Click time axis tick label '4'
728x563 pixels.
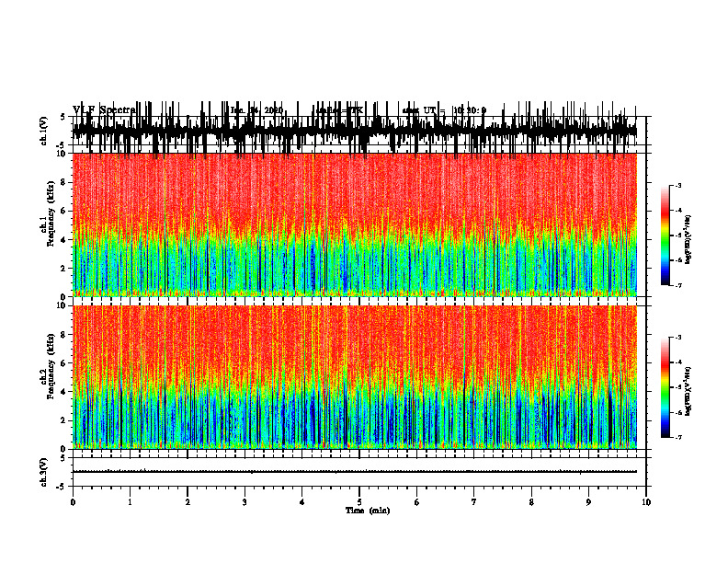coord(302,502)
